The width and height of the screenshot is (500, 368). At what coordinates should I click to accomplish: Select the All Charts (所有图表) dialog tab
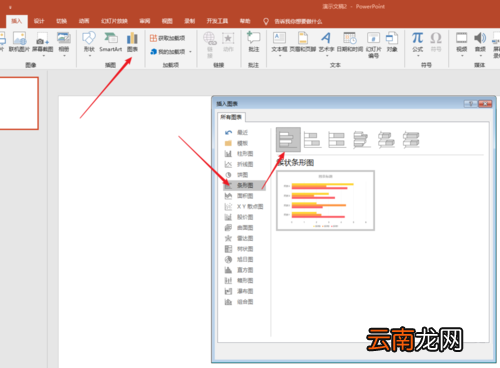tap(231, 117)
